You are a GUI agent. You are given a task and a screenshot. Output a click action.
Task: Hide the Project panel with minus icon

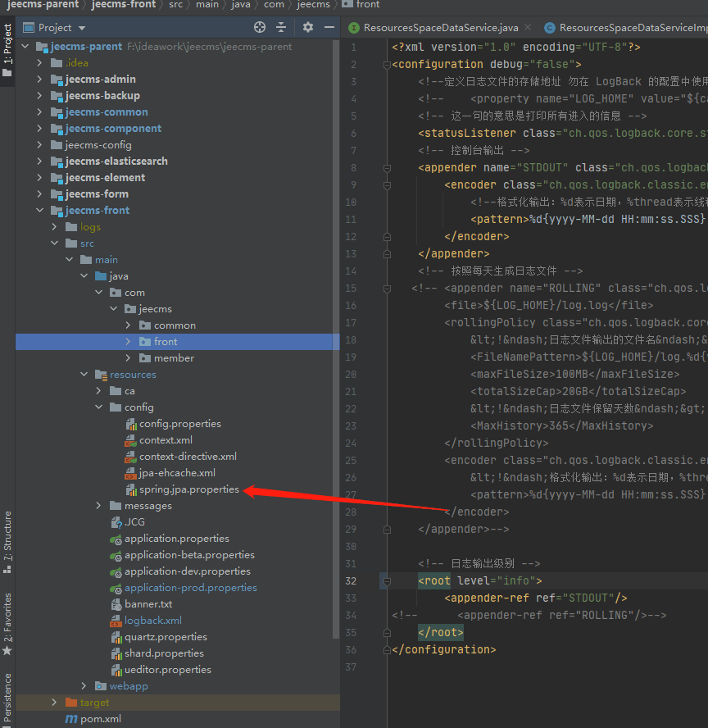coord(328,27)
